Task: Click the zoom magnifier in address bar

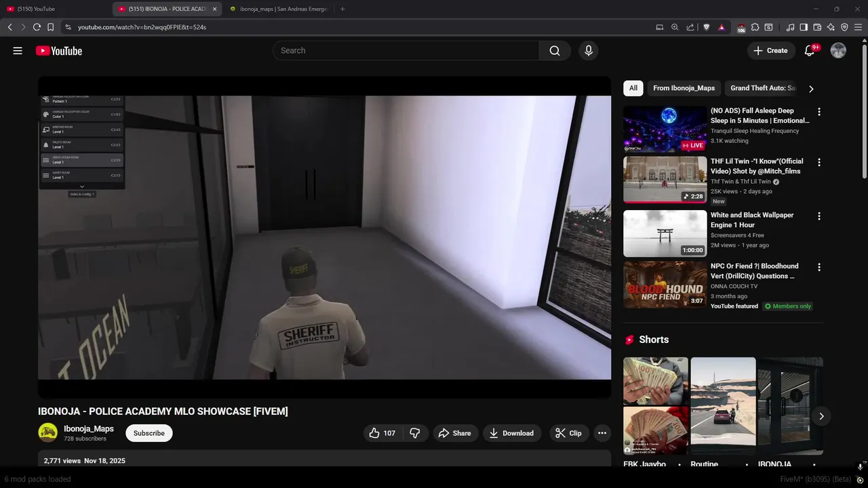Action: [675, 27]
